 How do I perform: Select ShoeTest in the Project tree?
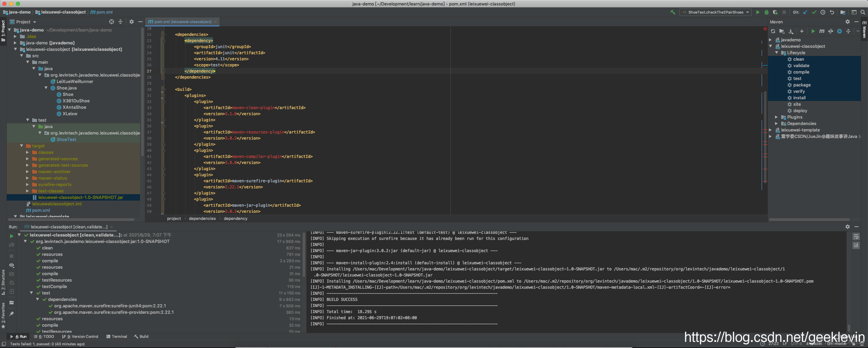[66, 139]
